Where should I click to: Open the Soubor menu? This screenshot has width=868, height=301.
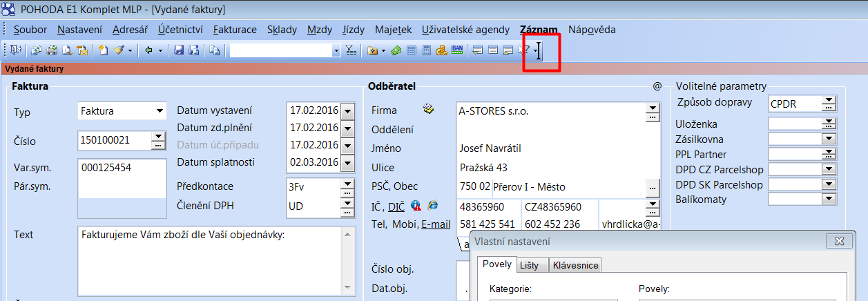(30, 30)
